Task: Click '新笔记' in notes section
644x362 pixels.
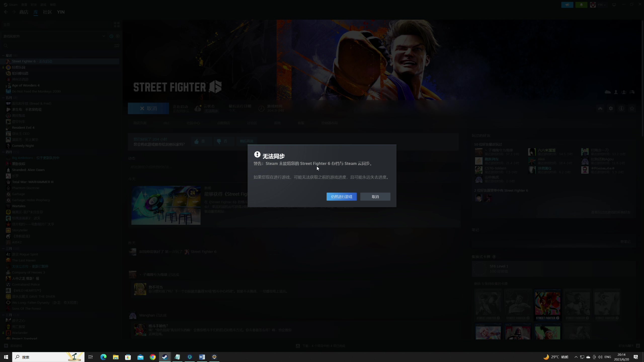Action: [625, 242]
